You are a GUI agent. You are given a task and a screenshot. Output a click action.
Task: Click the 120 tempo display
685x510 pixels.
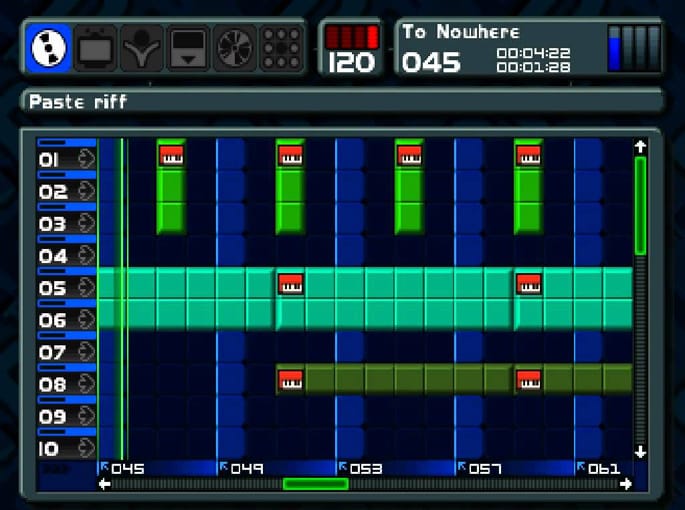click(351, 62)
